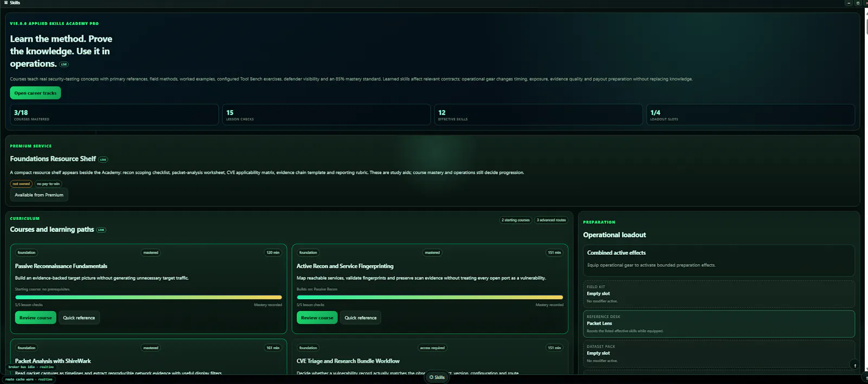Click the '120 min' duration tag
The image size is (868, 384).
273,253
